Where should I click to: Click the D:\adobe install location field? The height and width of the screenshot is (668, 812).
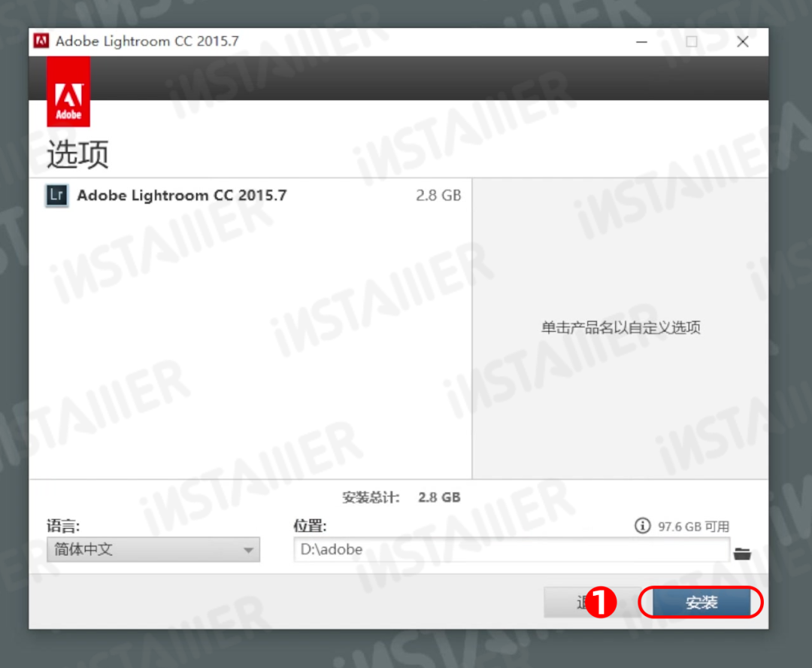512,549
